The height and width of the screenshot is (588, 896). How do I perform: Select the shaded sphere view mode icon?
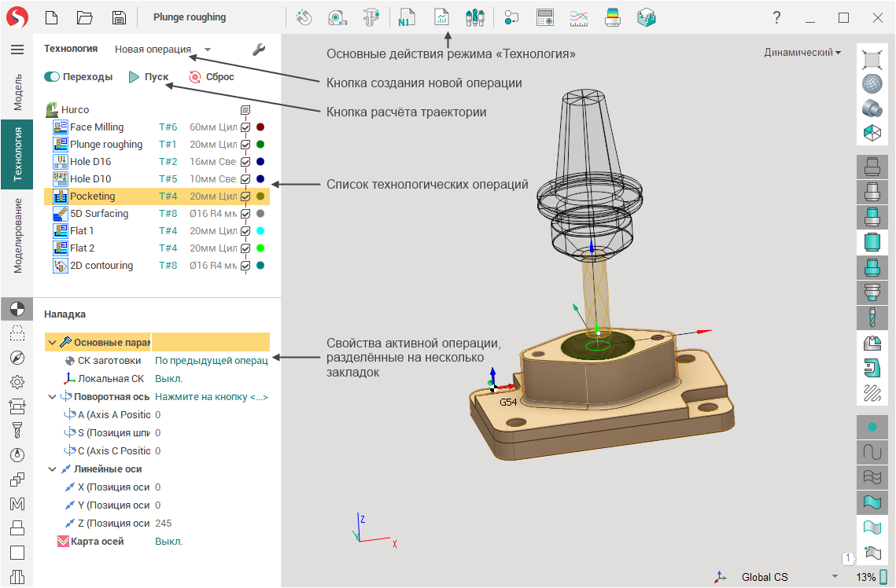pos(872,83)
